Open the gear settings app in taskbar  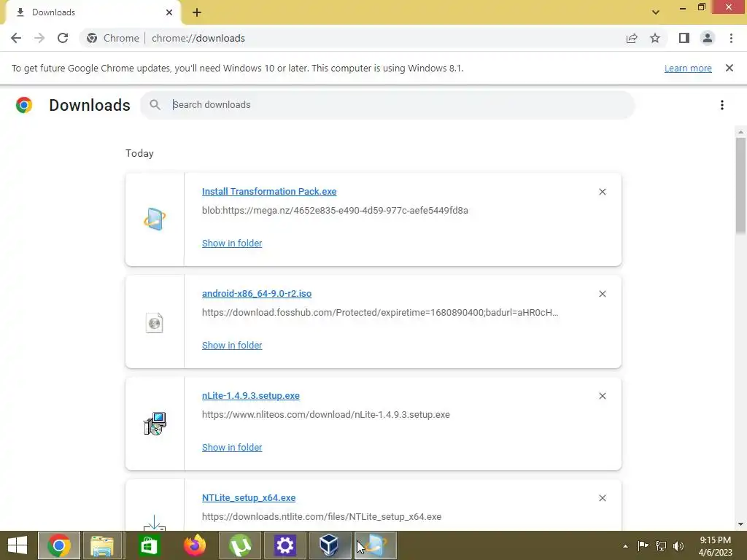[x=285, y=545]
